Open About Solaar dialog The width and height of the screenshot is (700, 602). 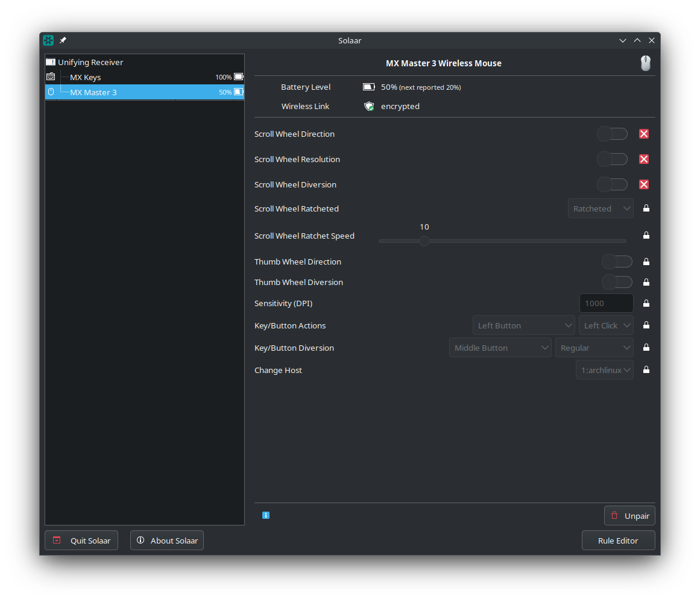pyautogui.click(x=167, y=541)
